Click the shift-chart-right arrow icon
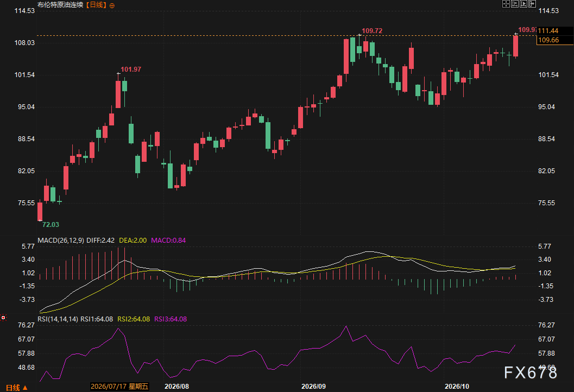This screenshot has width=574, height=392. [532, 4]
